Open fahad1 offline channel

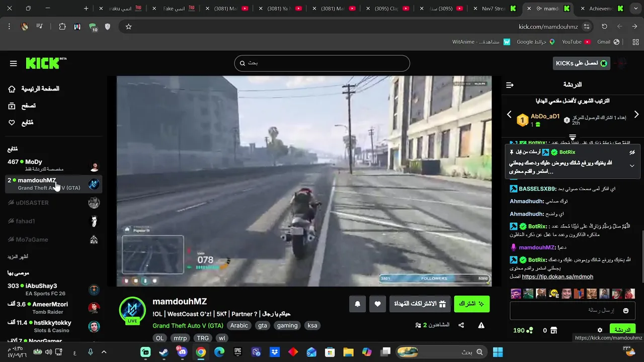[x=53, y=221]
